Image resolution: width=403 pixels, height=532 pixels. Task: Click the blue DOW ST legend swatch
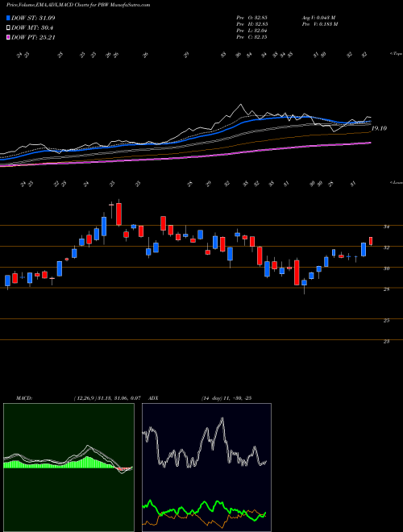[x=9, y=18]
